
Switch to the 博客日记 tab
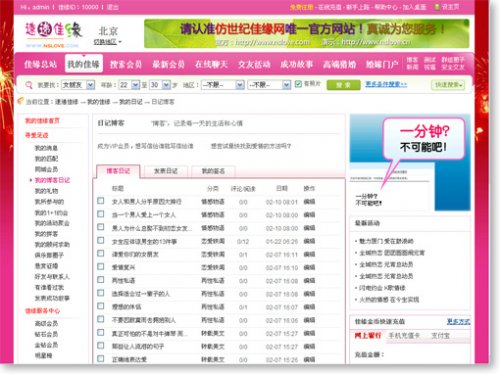(118, 171)
